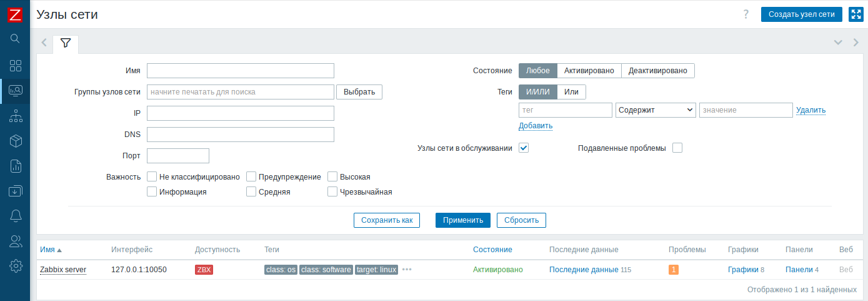The width and height of the screenshot is (868, 301).
Task: Toggle kiosk fullscreen mode icon
Action: (856, 14)
